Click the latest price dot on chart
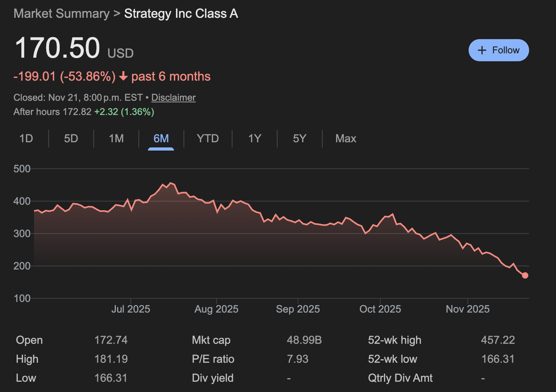The width and height of the screenshot is (556, 392). click(x=525, y=275)
